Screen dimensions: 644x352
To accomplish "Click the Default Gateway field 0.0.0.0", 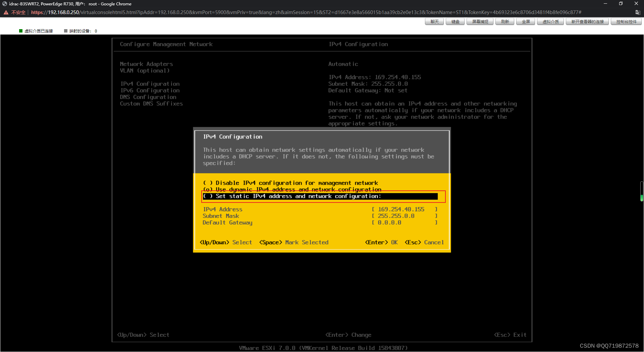I will pyautogui.click(x=405, y=223).
